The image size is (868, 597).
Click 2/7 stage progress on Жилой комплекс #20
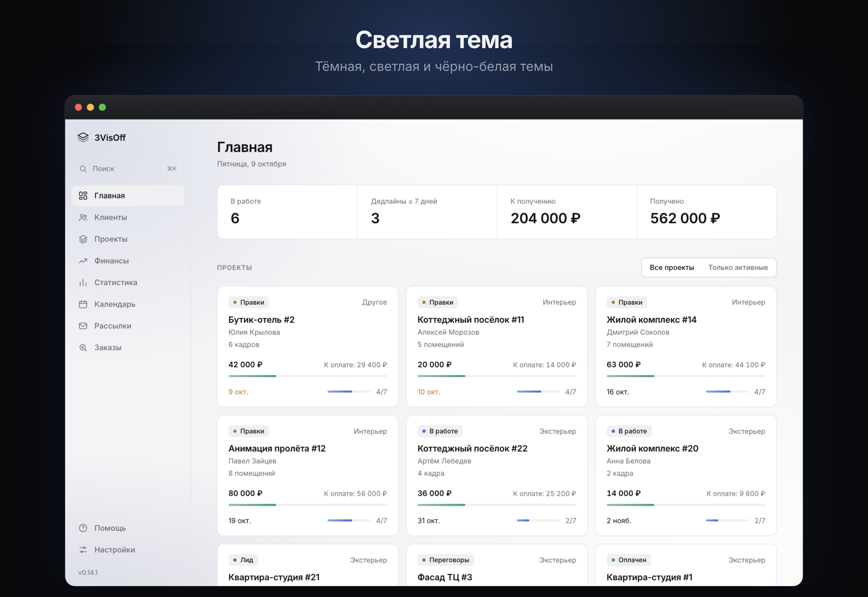point(736,521)
